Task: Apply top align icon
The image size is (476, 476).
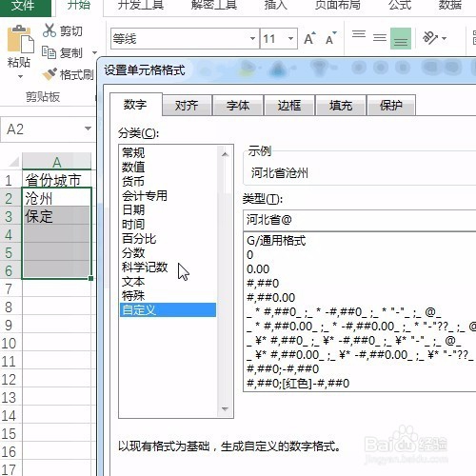Action: [359, 34]
